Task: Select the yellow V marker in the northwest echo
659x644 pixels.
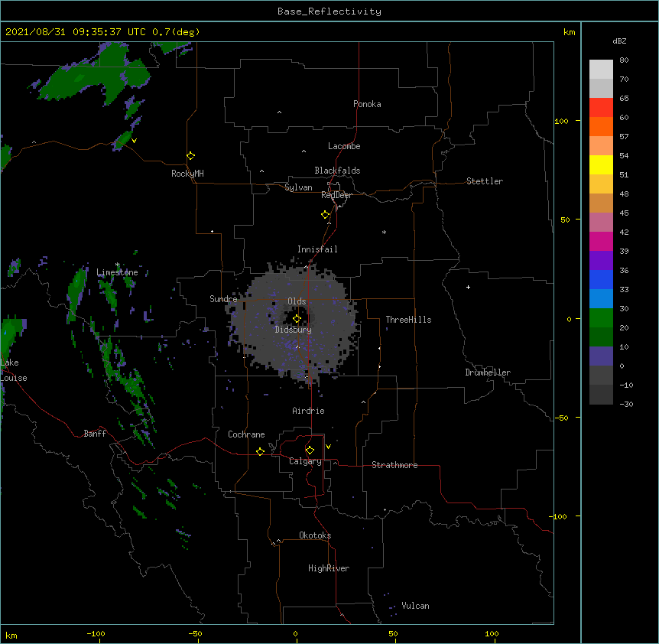Action: (x=134, y=141)
